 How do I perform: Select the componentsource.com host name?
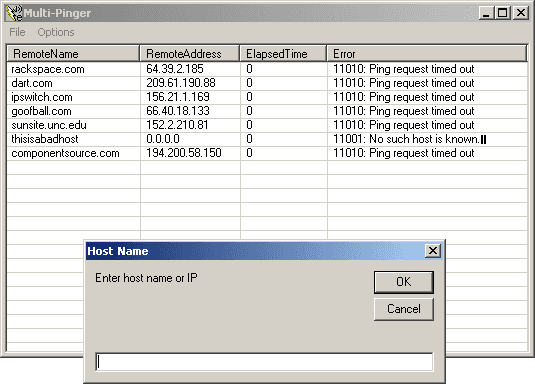coord(65,153)
